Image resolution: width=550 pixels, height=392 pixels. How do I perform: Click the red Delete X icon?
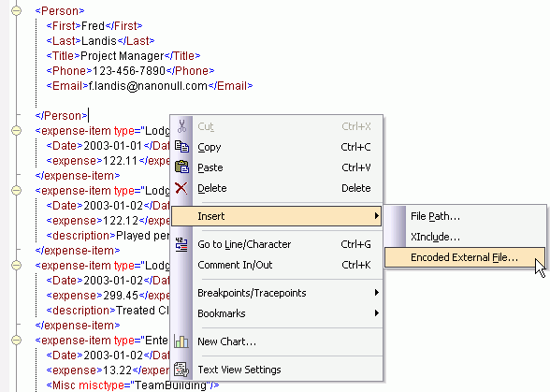click(x=181, y=188)
